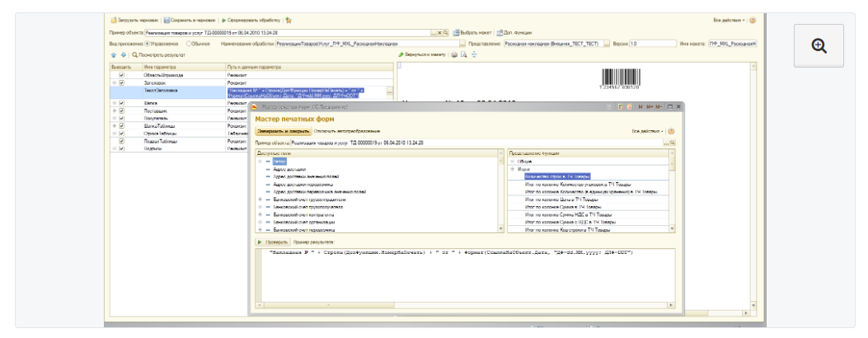Click the zoom magnifier button
The width and height of the screenshot is (868, 338).
pos(819,46)
